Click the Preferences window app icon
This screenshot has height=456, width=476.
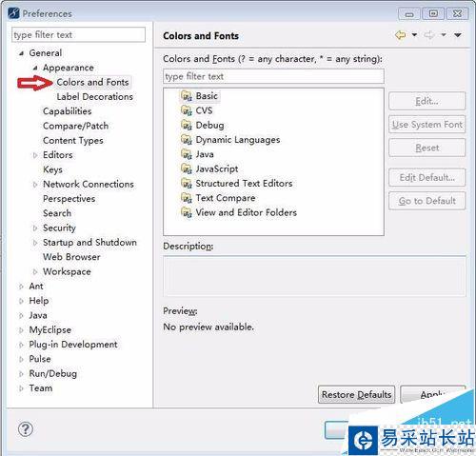[13, 13]
